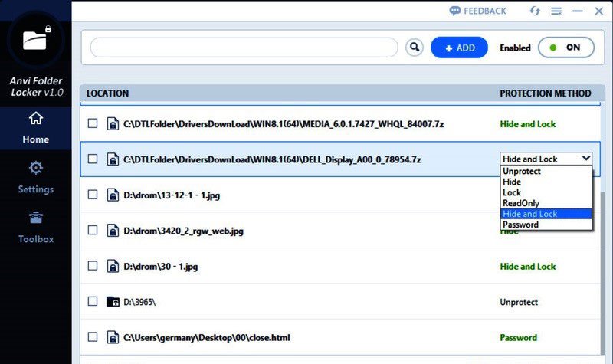This screenshot has height=364, width=613.
Task: Check the box for 13-12-1 - 1.jpg
Action: pyautogui.click(x=93, y=195)
